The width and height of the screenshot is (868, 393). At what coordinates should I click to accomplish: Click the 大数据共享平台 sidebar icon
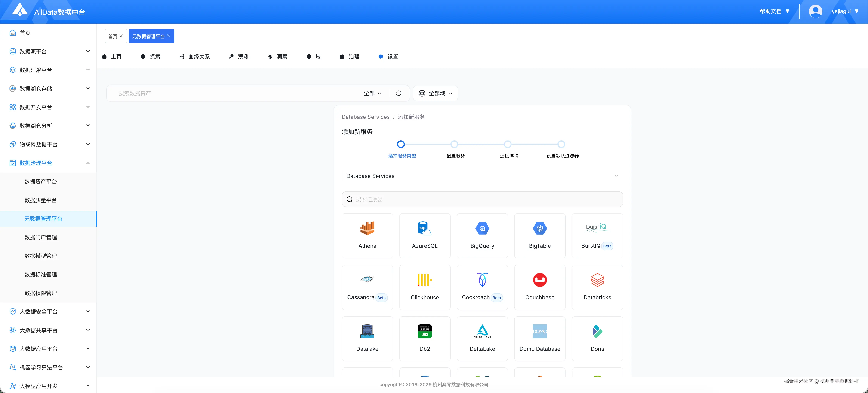(x=13, y=330)
